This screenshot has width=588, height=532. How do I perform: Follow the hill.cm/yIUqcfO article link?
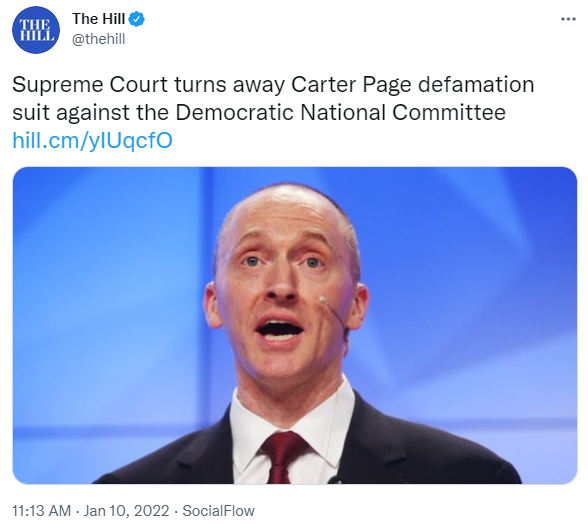point(92,141)
